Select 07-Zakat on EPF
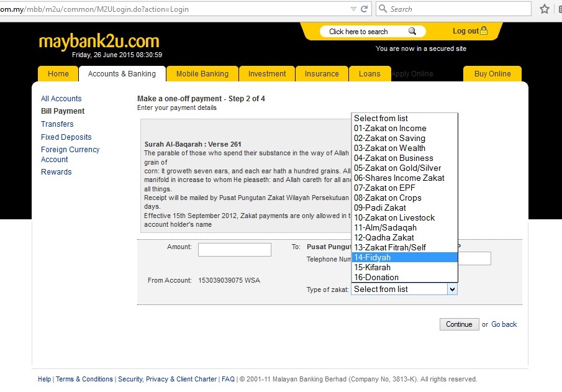562x392 pixels. (404, 188)
